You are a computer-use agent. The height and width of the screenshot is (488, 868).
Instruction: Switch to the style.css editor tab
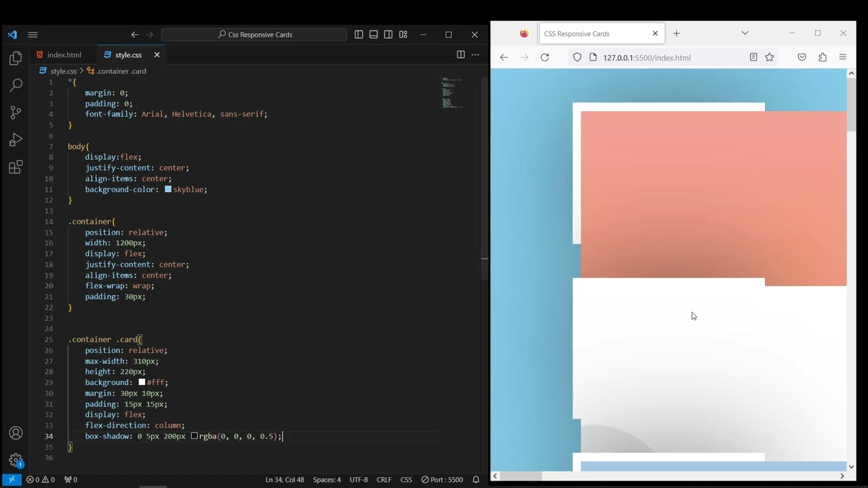(x=128, y=55)
